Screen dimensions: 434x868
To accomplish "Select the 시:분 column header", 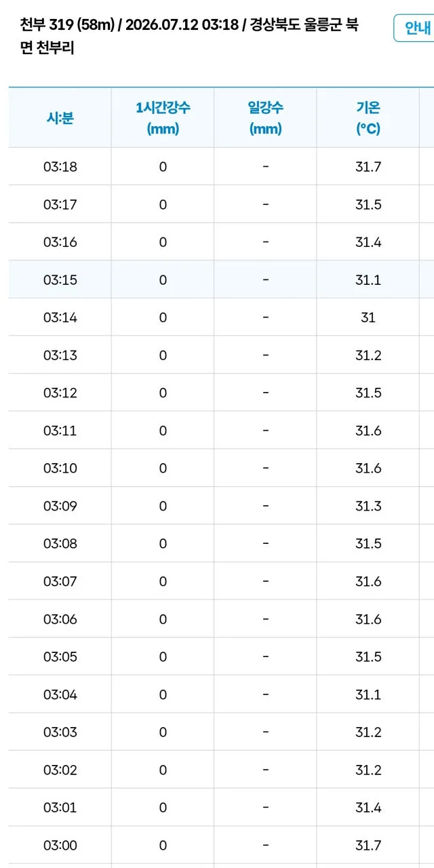I will (x=60, y=118).
